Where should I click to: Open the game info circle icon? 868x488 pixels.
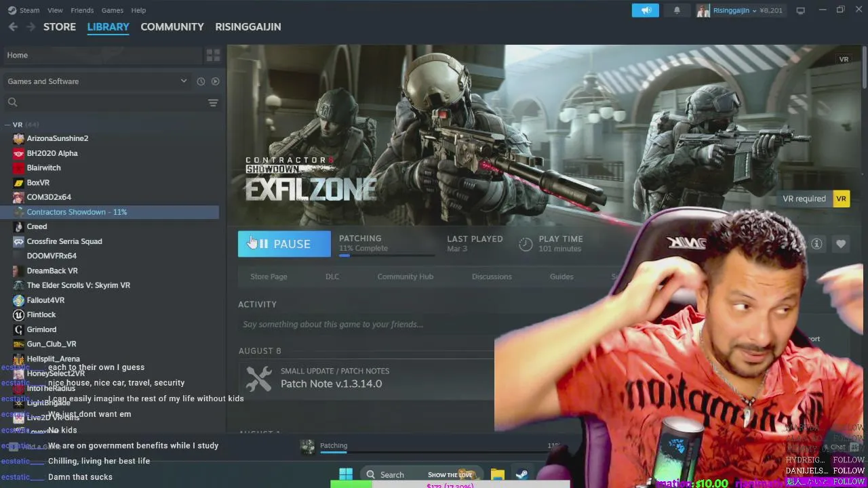pos(816,244)
